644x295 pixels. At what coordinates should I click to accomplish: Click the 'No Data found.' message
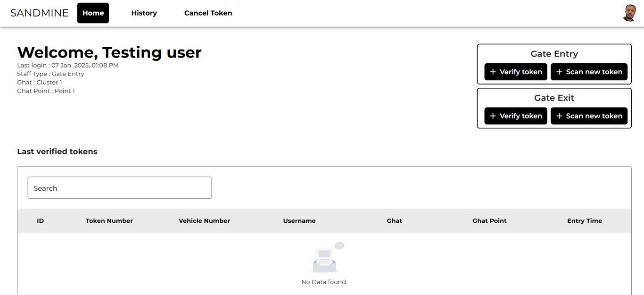coord(324,282)
